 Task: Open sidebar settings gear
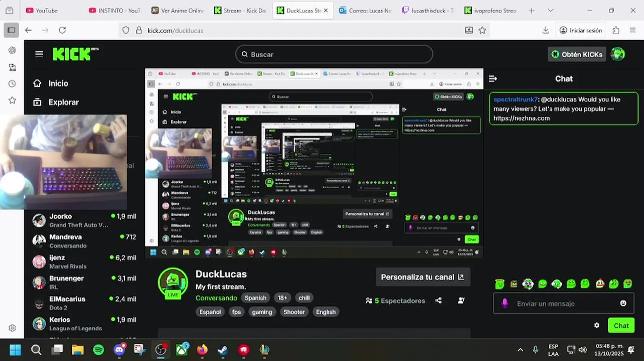12,328
